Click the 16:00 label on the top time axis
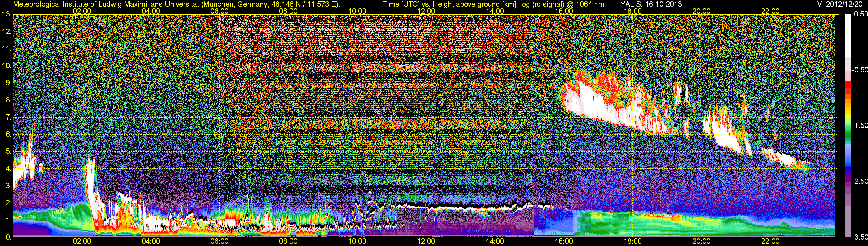The height and width of the screenshot is (246, 868). [x=564, y=11]
